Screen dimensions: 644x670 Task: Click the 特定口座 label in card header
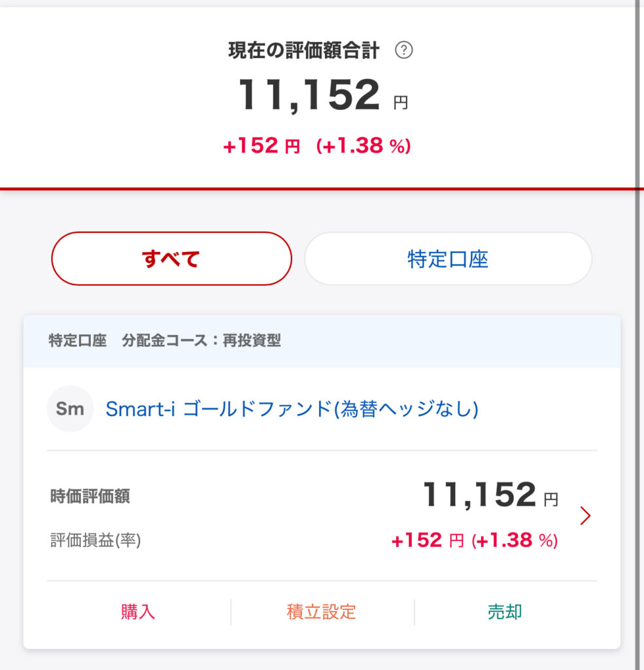pyautogui.click(x=77, y=341)
